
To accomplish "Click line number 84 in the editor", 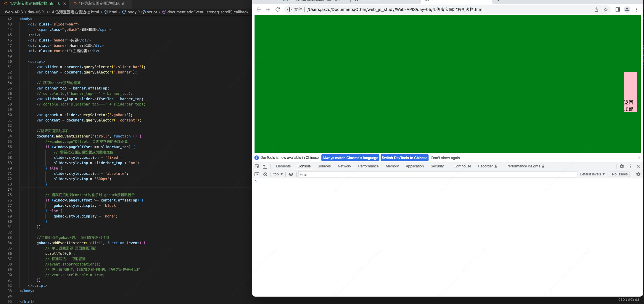I will point(10,243).
